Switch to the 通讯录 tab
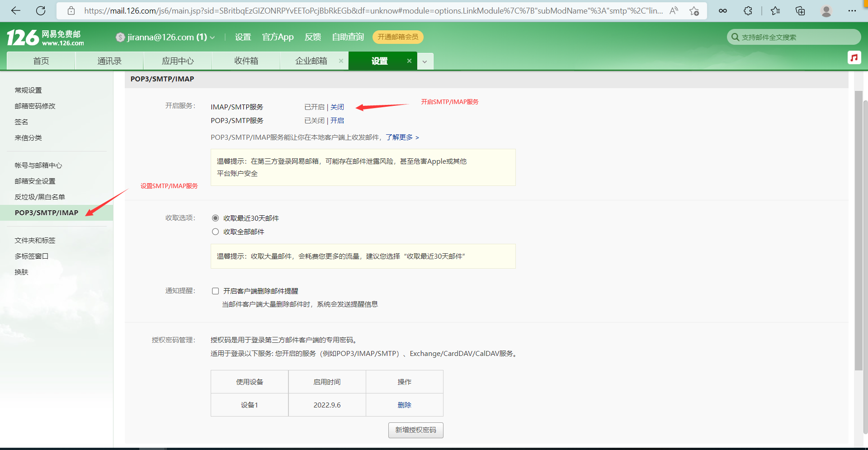Viewport: 868px width, 450px height. tap(109, 61)
